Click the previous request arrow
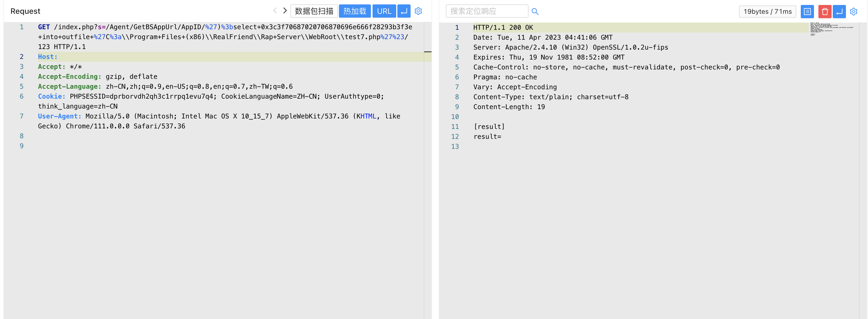This screenshot has width=868, height=319. click(275, 11)
